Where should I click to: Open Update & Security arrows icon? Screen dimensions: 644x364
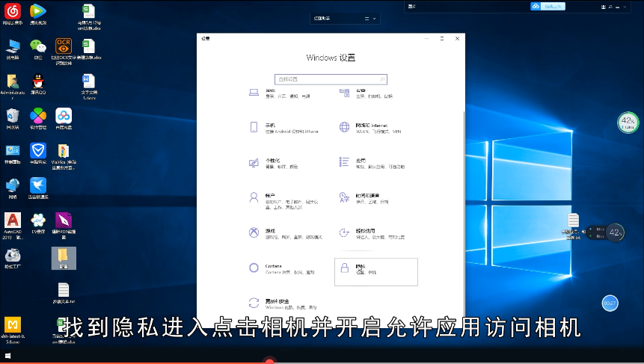(254, 303)
